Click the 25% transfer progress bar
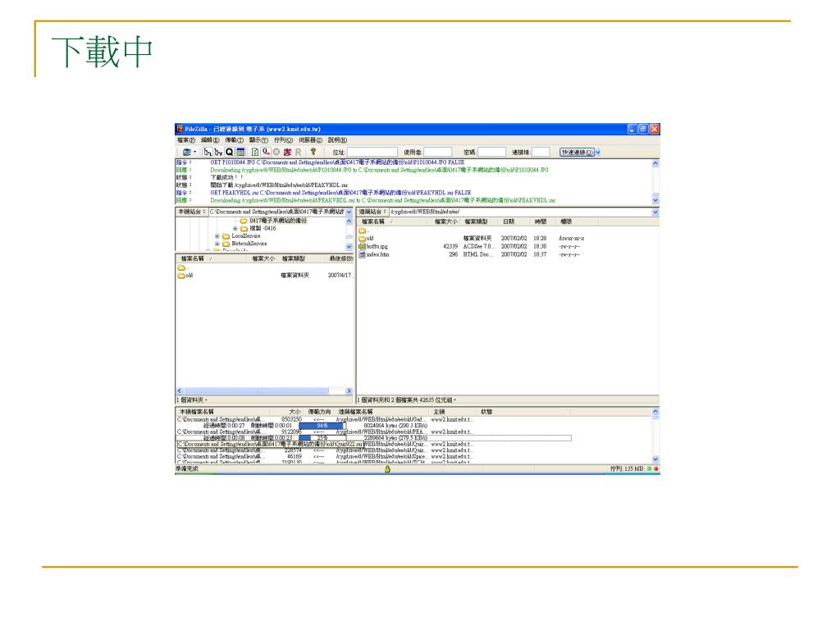 coord(322,438)
